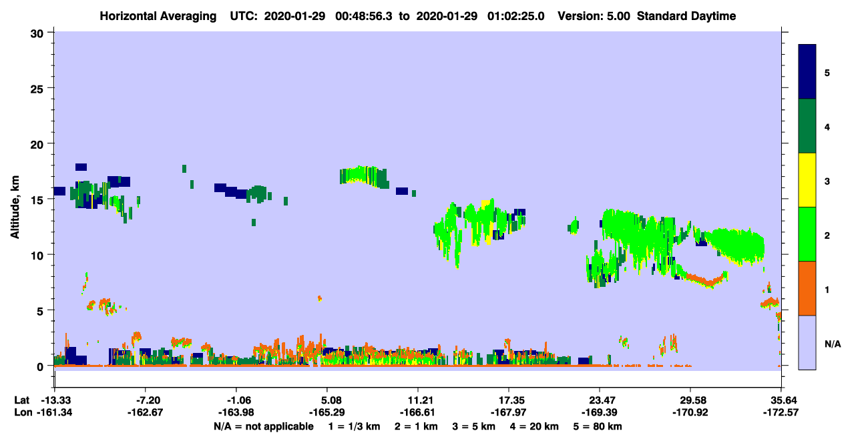The height and width of the screenshot is (445, 868).
Task: Click the 'N/A = not applicable' legend text
Action: point(264,426)
